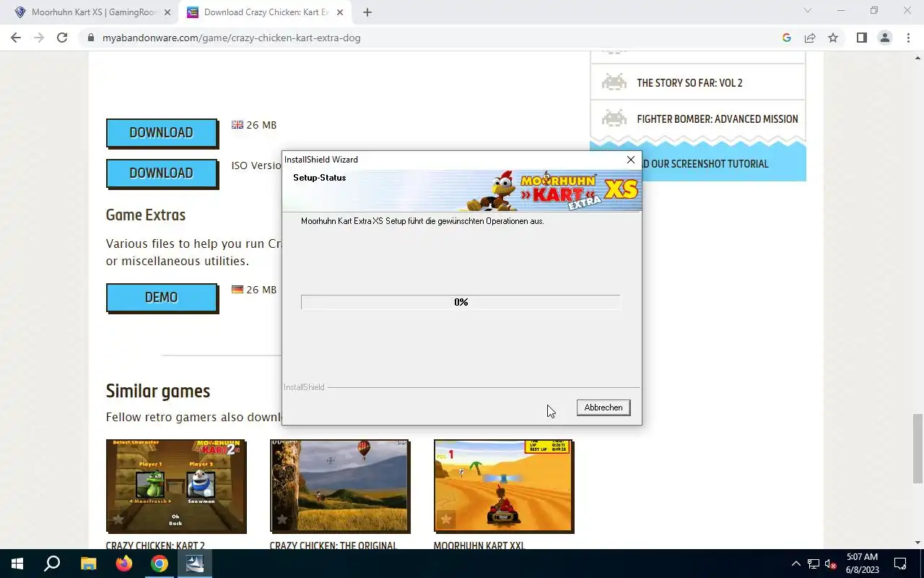Open FIGHTER BOMBER: ADVANCED MISSION link
Viewport: 924px width, 578px height.
pos(718,119)
